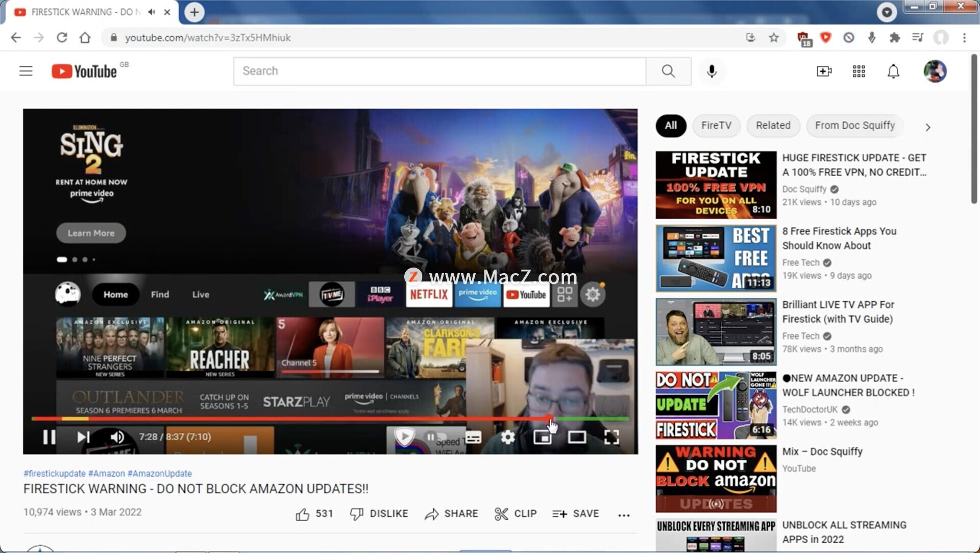
Task: Open 8 Free Firestick Apps video title
Action: pos(839,238)
